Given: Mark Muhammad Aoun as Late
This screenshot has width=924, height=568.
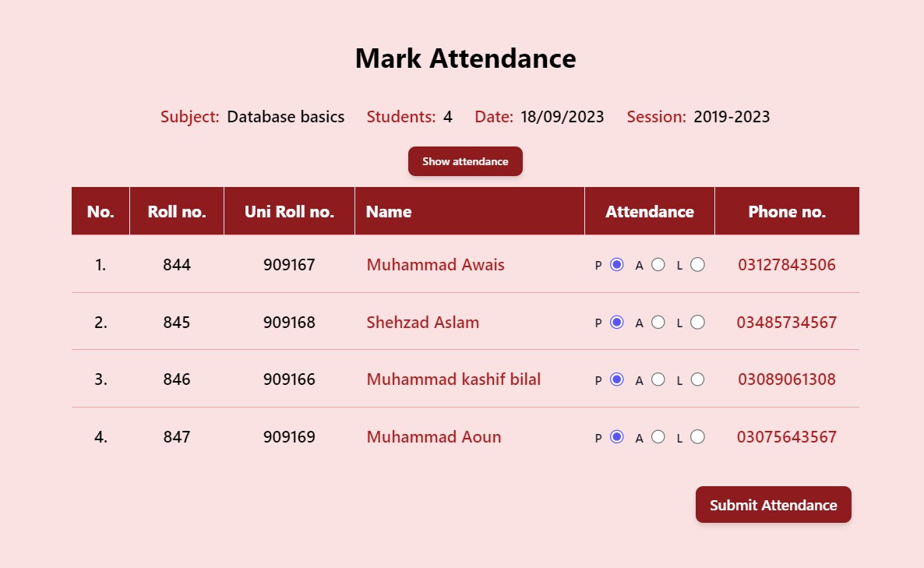Looking at the screenshot, I should click(697, 437).
